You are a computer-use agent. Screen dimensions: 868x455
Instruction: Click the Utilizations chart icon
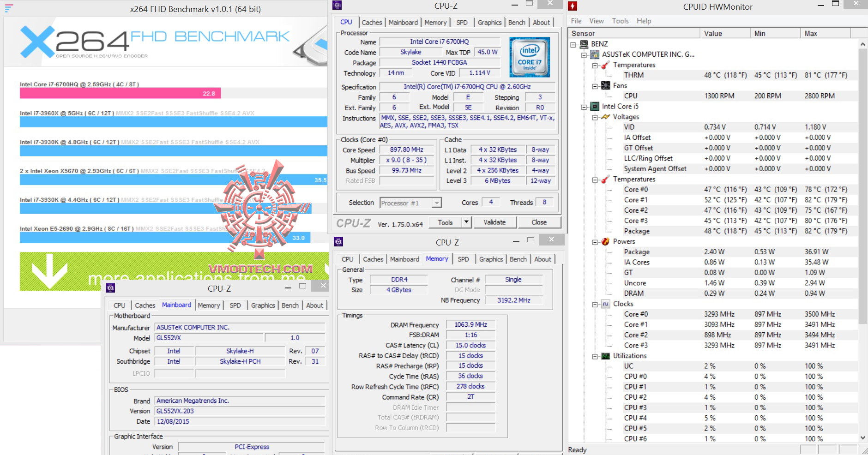pyautogui.click(x=605, y=356)
